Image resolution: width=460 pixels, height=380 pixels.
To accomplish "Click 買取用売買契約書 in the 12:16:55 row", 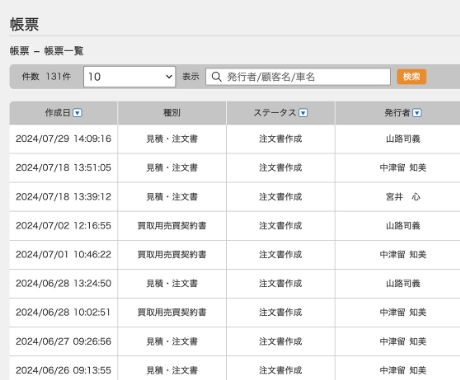I will coord(172,226).
